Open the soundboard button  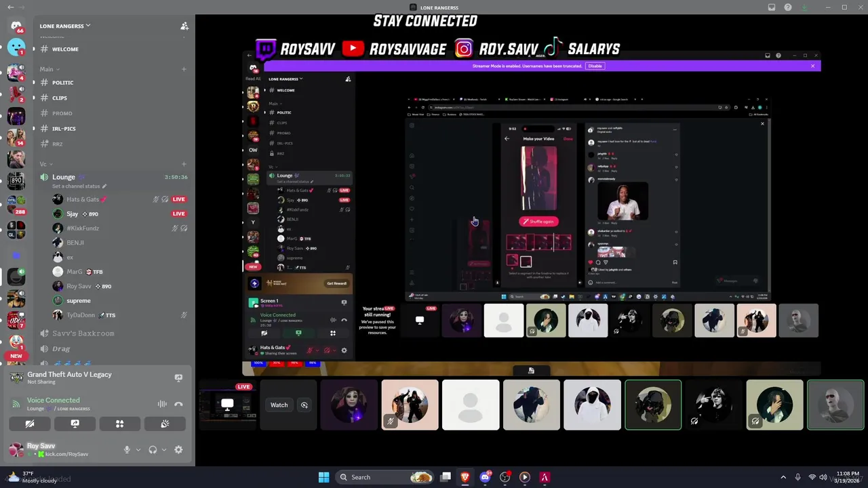(165, 424)
